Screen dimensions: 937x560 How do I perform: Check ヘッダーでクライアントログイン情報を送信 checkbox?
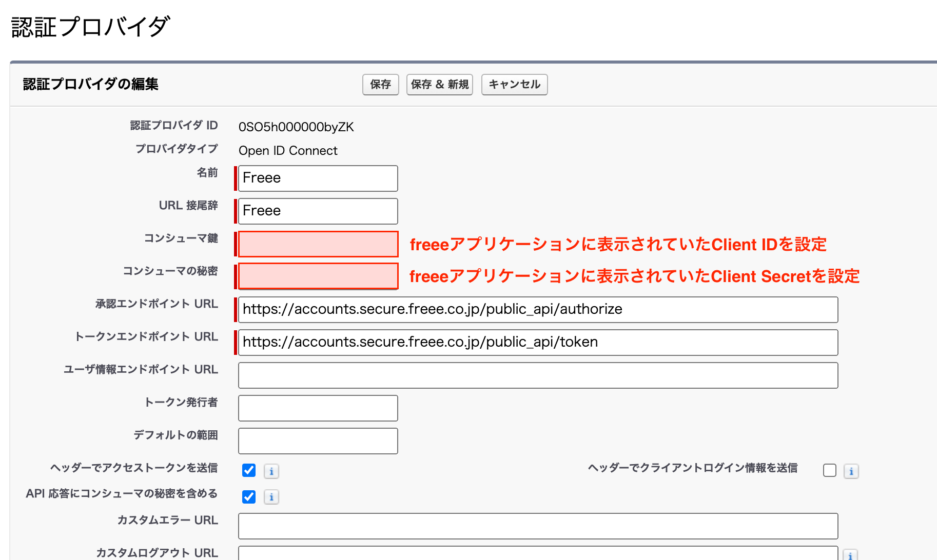(830, 470)
